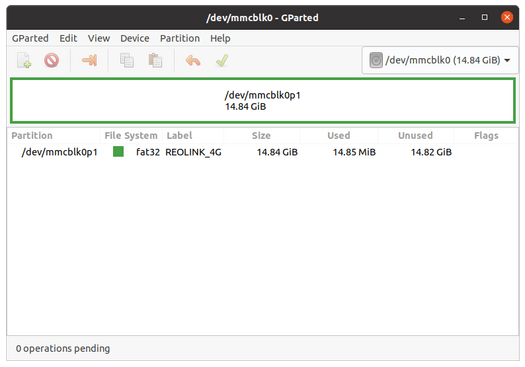Screen dimensions: 525x367
Task: Click the Size column header
Action: (261, 136)
